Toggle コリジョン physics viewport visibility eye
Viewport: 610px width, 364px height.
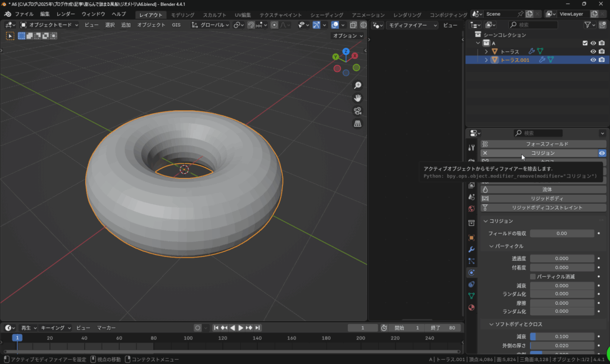tap(602, 153)
